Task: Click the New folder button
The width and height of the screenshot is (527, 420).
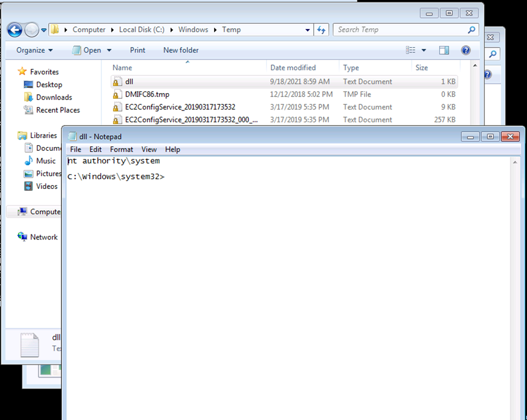Action: coord(181,50)
